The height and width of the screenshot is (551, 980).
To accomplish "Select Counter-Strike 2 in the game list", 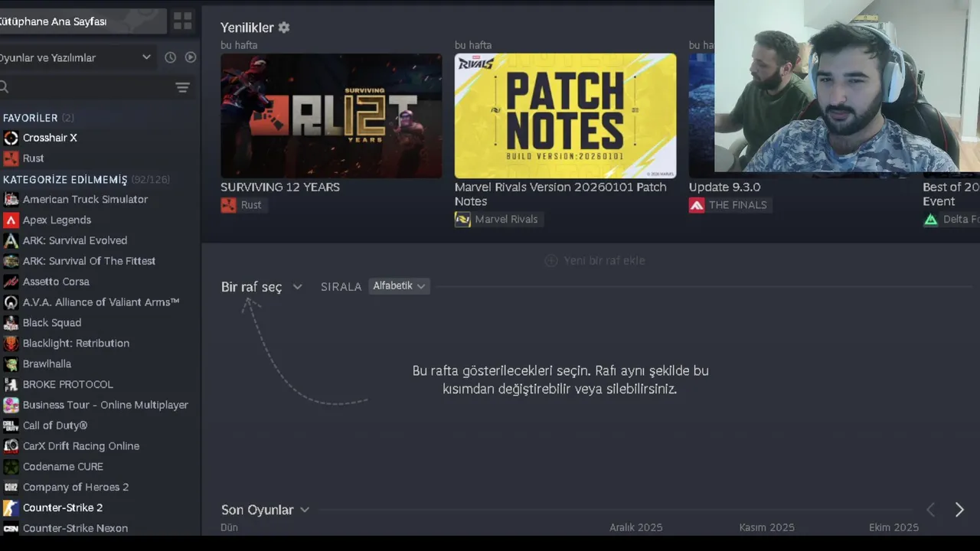I will 63,508.
